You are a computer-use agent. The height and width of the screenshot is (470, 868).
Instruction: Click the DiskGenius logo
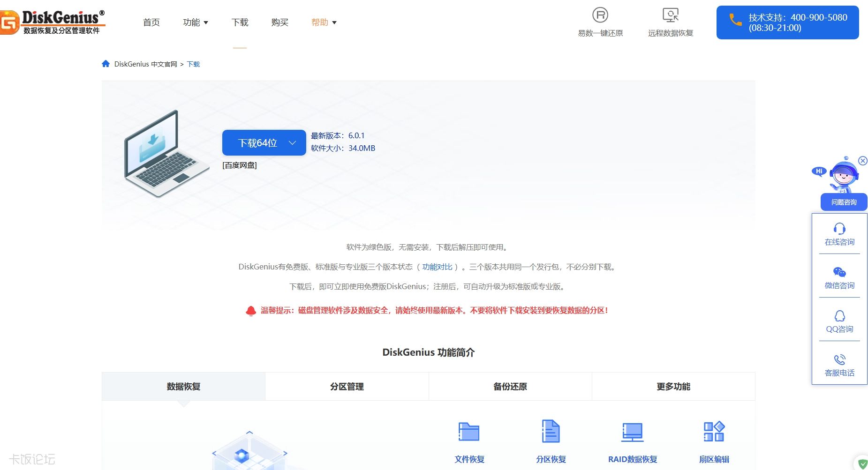click(53, 22)
